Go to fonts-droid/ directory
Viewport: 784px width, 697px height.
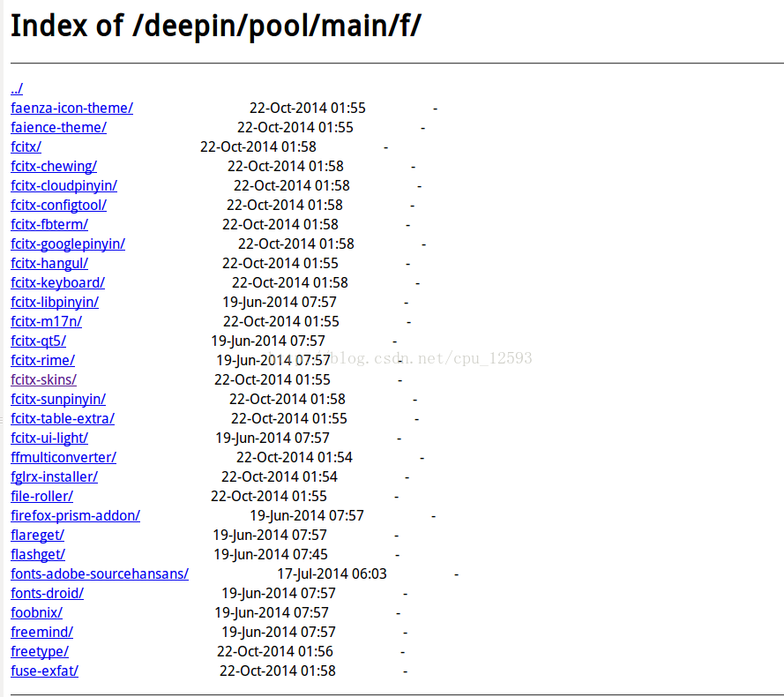point(47,594)
